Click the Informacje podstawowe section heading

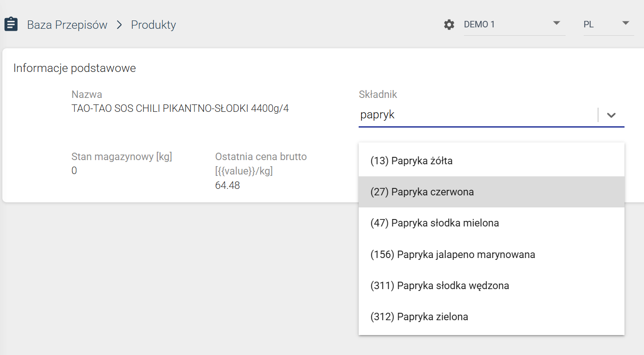pyautogui.click(x=75, y=68)
